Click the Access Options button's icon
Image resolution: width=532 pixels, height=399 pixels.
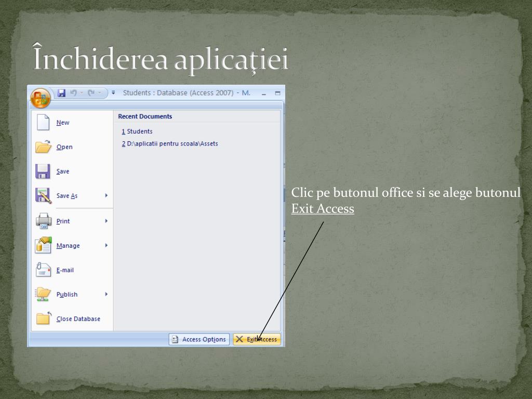tap(175, 339)
